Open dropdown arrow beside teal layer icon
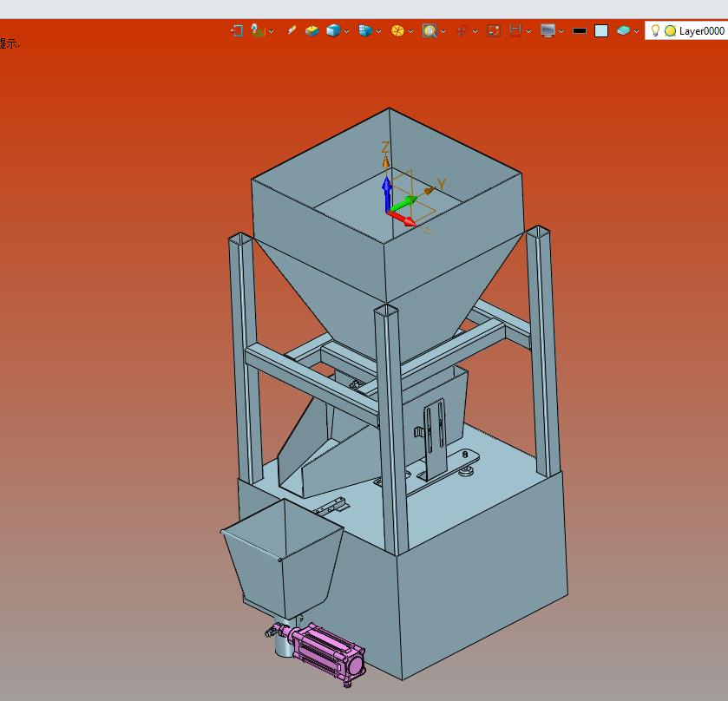 coord(636,31)
